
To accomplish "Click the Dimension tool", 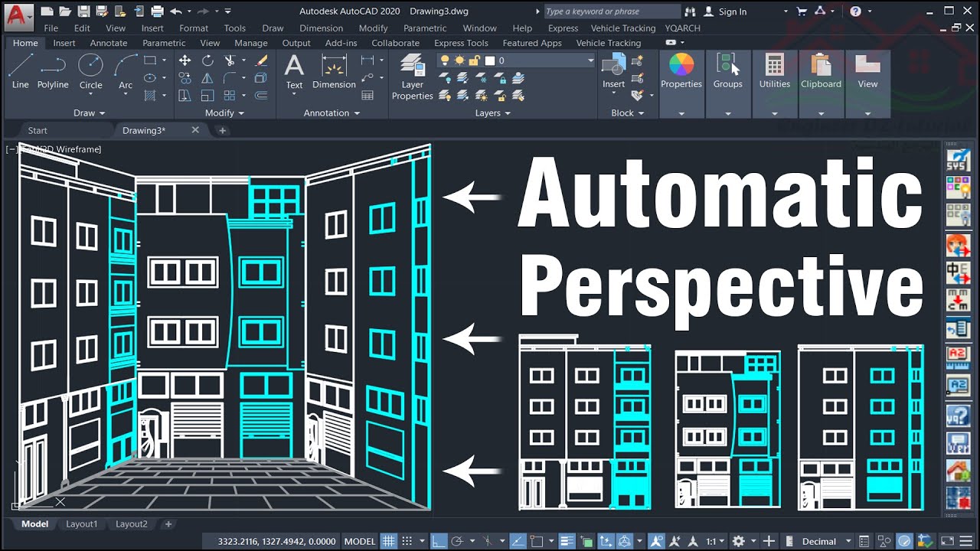I will (x=335, y=71).
